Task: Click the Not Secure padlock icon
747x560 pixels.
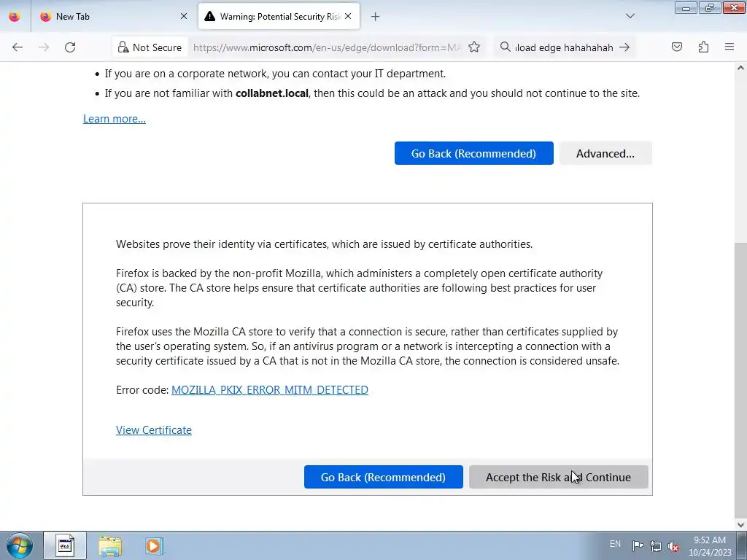Action: (123, 47)
